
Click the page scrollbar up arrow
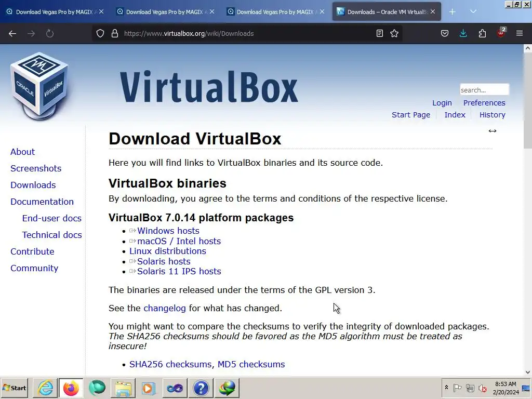[x=528, y=48]
